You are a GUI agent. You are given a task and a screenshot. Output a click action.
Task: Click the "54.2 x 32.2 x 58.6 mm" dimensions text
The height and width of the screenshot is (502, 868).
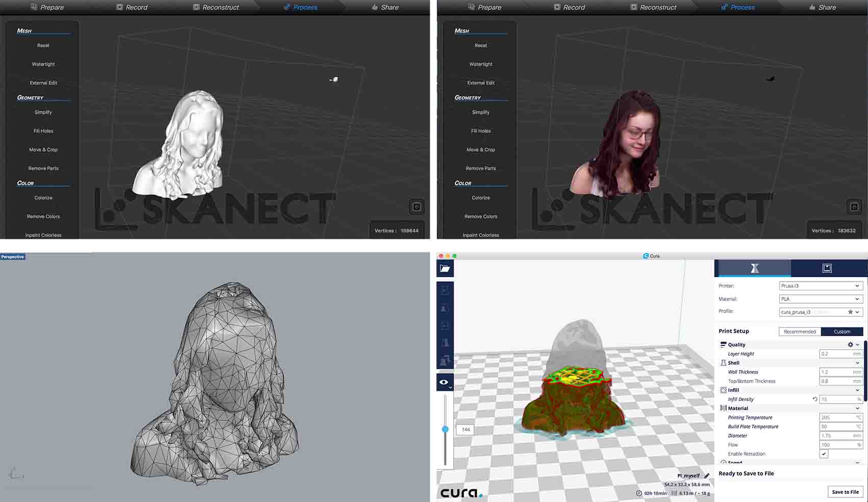tap(687, 485)
